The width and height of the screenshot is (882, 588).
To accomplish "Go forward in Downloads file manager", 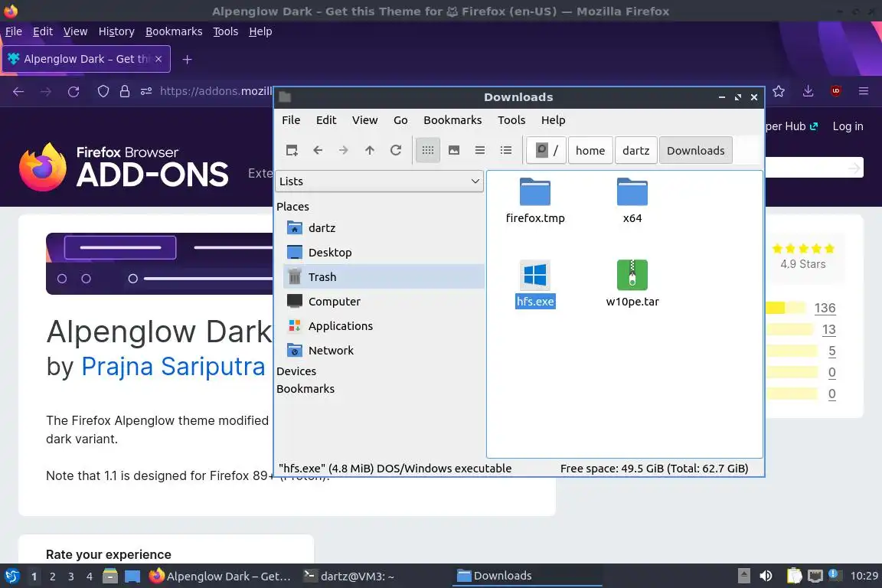I will tap(343, 150).
